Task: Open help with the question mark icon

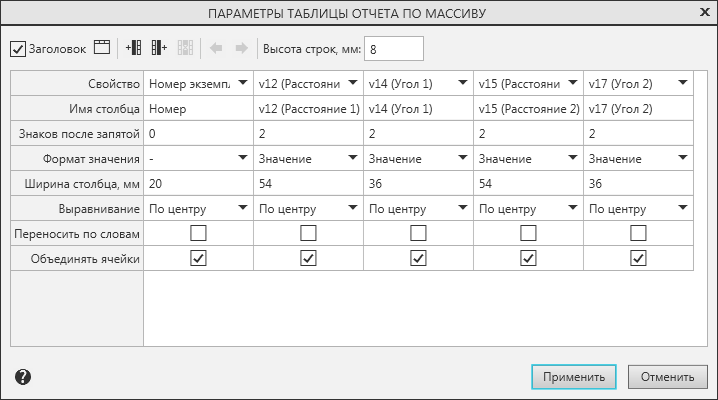Action: (x=23, y=377)
